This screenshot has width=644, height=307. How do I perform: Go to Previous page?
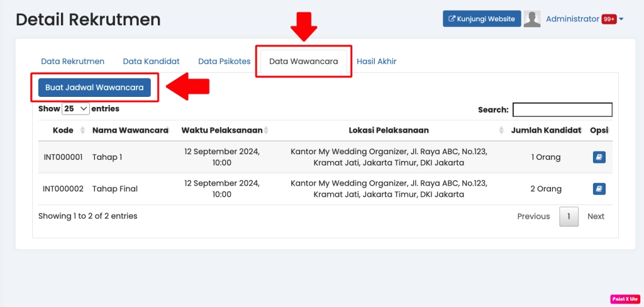[533, 216]
